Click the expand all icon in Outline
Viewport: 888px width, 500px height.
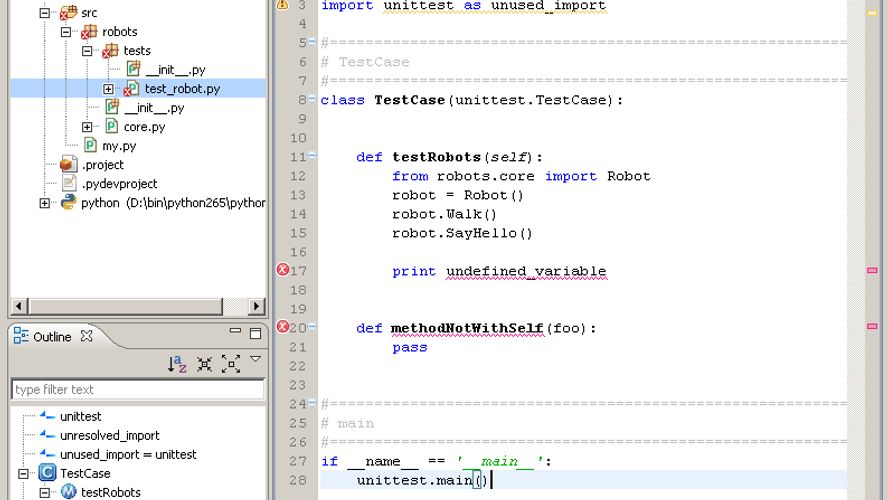[x=230, y=365]
